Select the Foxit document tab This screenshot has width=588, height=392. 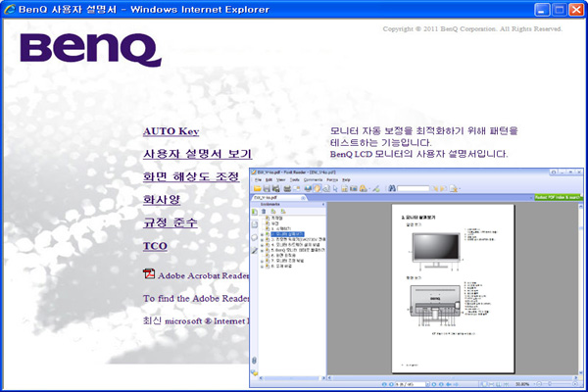click(277, 198)
